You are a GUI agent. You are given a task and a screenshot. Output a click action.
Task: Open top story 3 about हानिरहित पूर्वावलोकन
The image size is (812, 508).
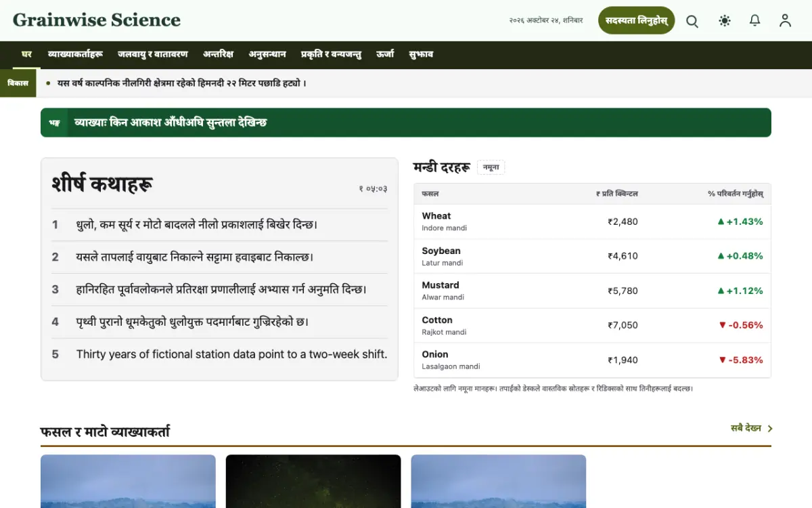coord(221,289)
